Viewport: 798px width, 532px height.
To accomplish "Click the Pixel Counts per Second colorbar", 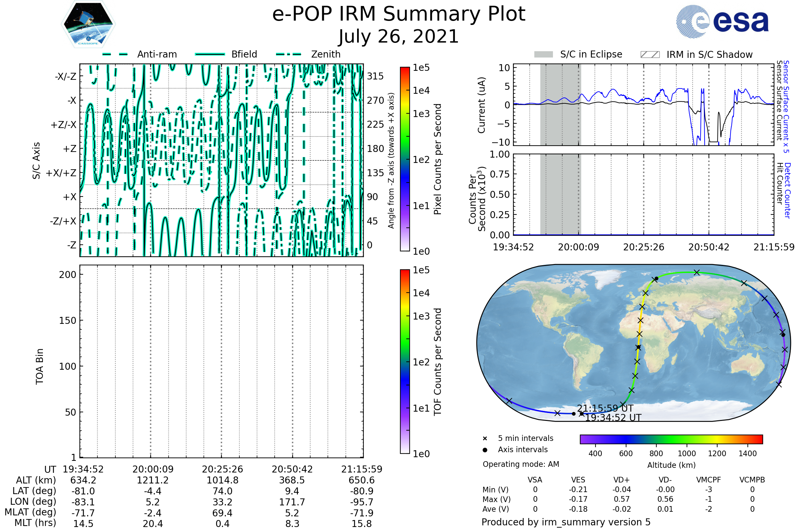I will (405, 159).
